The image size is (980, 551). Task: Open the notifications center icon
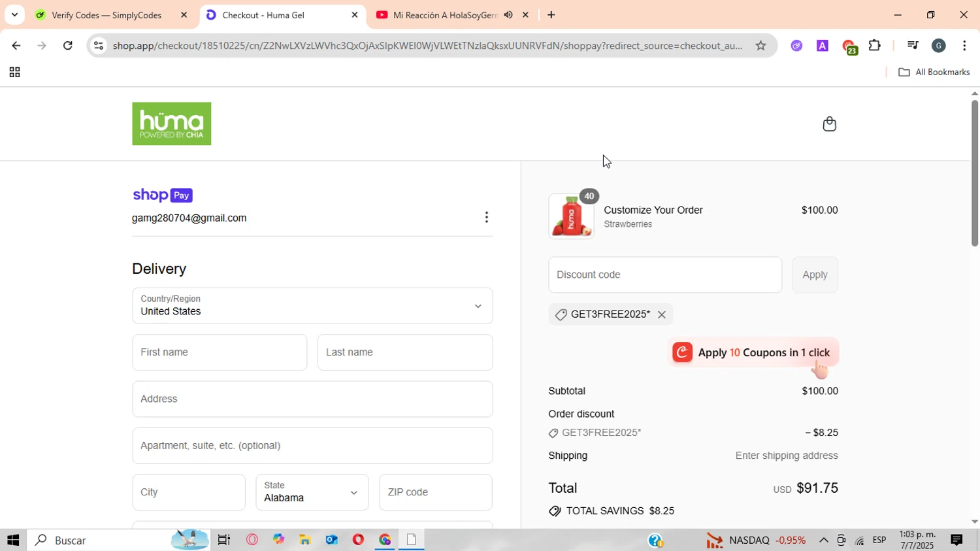(956, 541)
